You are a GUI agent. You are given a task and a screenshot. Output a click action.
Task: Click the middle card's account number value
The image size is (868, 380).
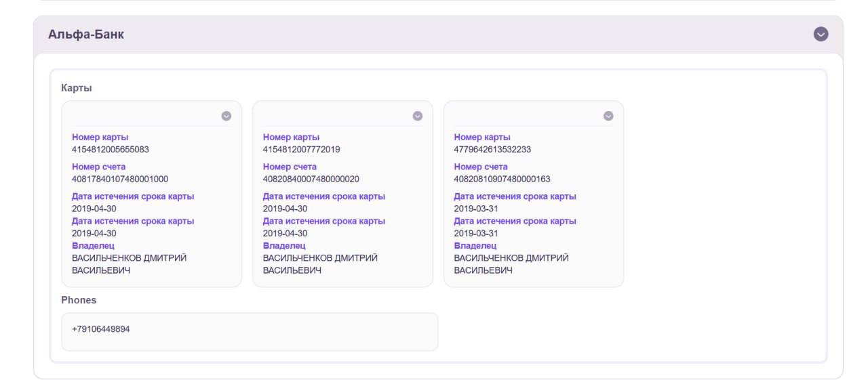(x=311, y=180)
